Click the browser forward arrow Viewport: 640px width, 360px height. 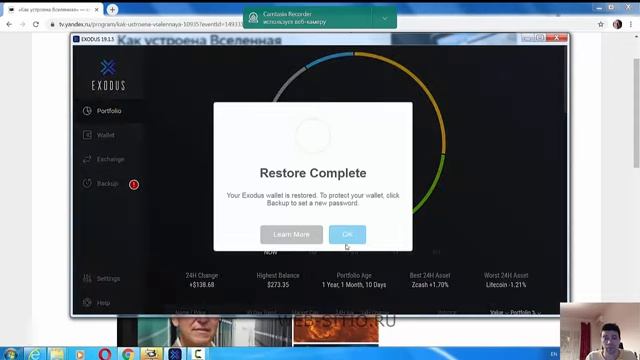[x=22, y=24]
